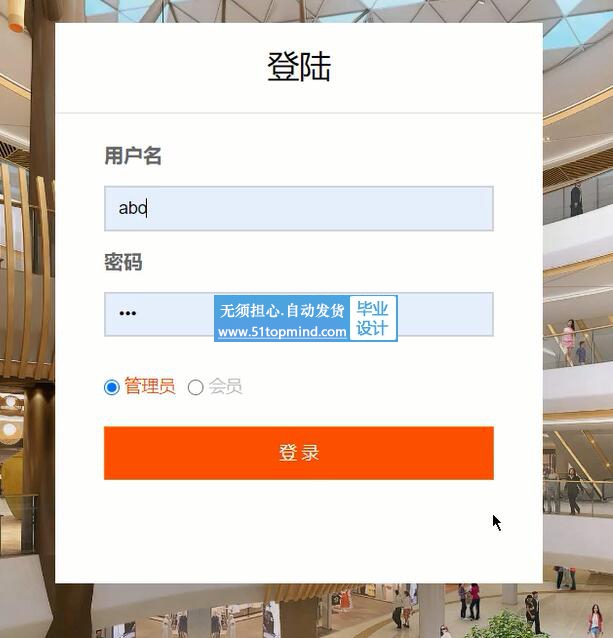Image resolution: width=613 pixels, height=638 pixels.
Task: Click the masked dots in the password field
Action: [x=127, y=313]
